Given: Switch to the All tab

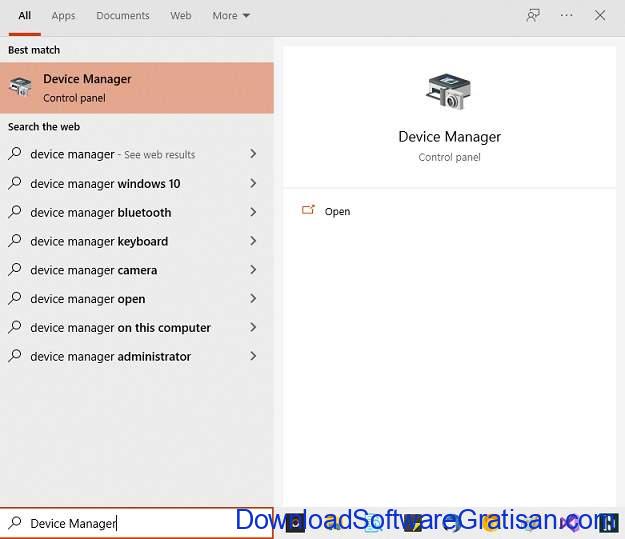Looking at the screenshot, I should click(x=24, y=16).
